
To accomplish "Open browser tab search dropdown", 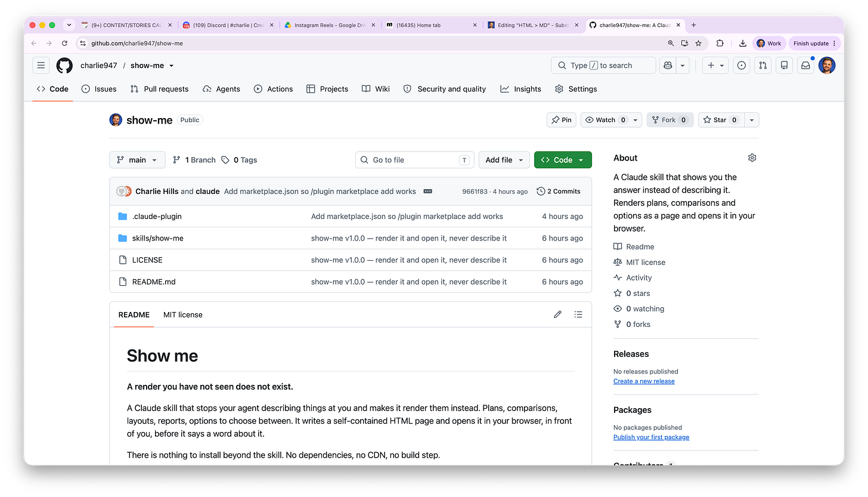I will [x=69, y=25].
